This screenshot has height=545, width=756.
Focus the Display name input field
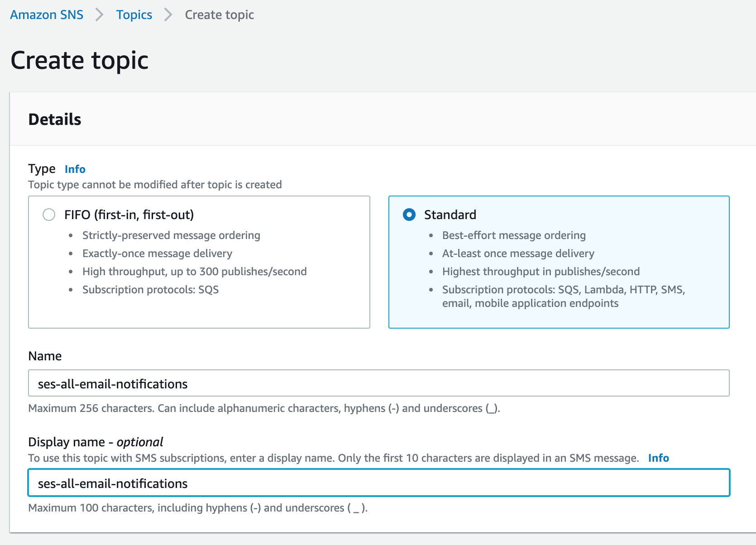pyautogui.click(x=378, y=483)
